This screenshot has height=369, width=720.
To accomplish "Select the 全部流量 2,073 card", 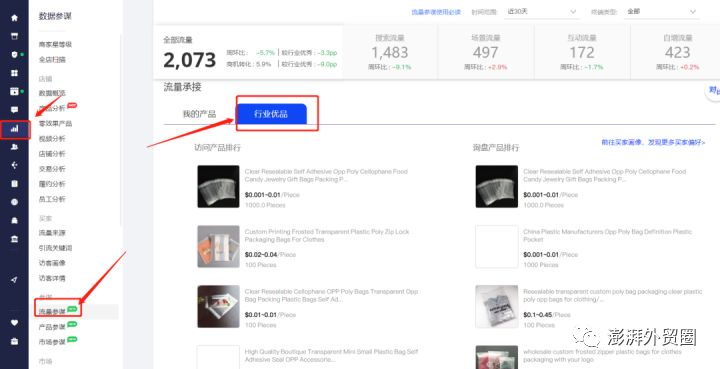I will tap(248, 52).
